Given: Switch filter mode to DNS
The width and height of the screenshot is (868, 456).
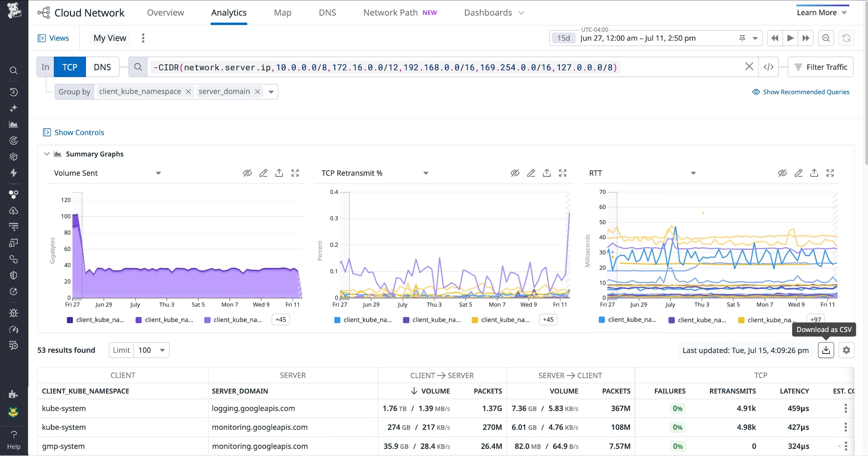Looking at the screenshot, I should [x=102, y=67].
